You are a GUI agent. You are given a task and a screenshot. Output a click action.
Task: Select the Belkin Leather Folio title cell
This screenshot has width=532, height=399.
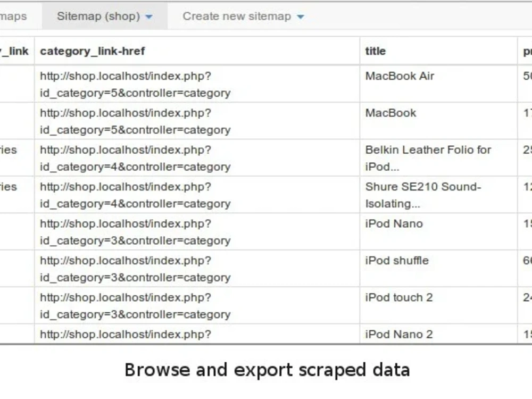(428, 157)
